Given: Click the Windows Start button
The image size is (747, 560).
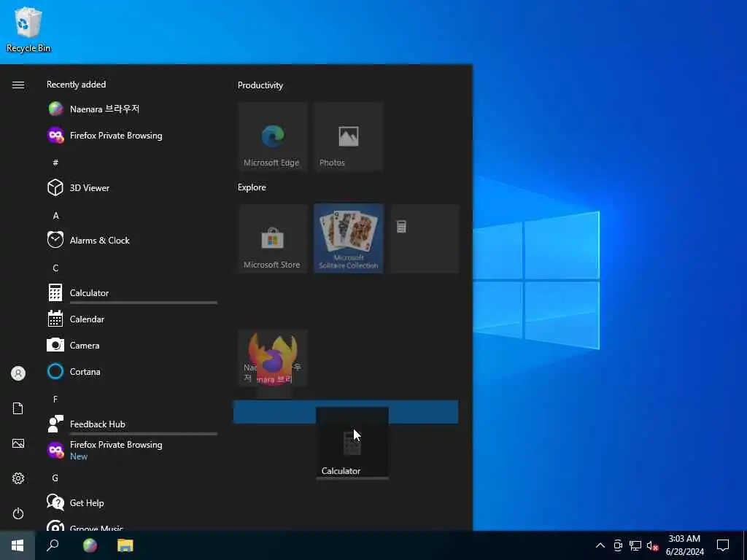Looking at the screenshot, I should coord(18,545).
